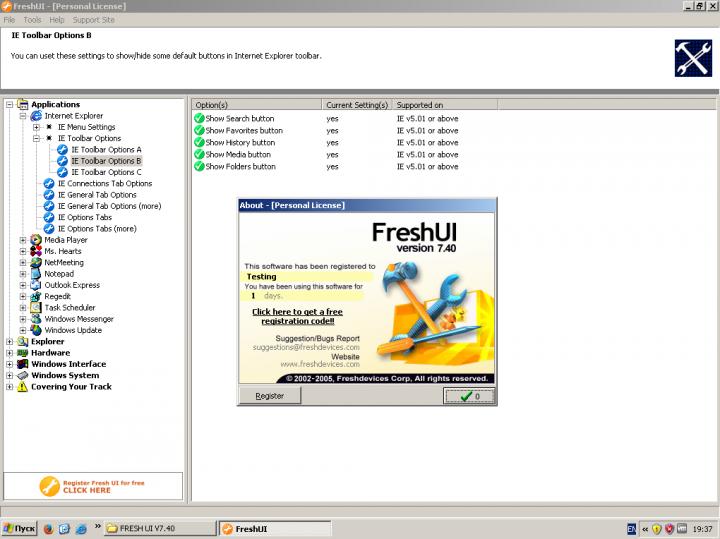This screenshot has height=539, width=720.
Task: Click the Media Player icon in tree
Action: 36,240
